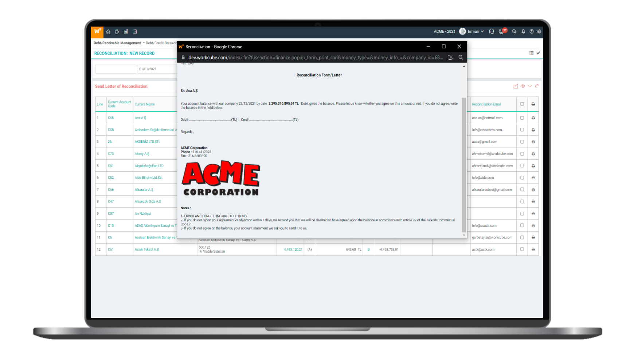Click the checkmark save icon

pyautogui.click(x=538, y=53)
